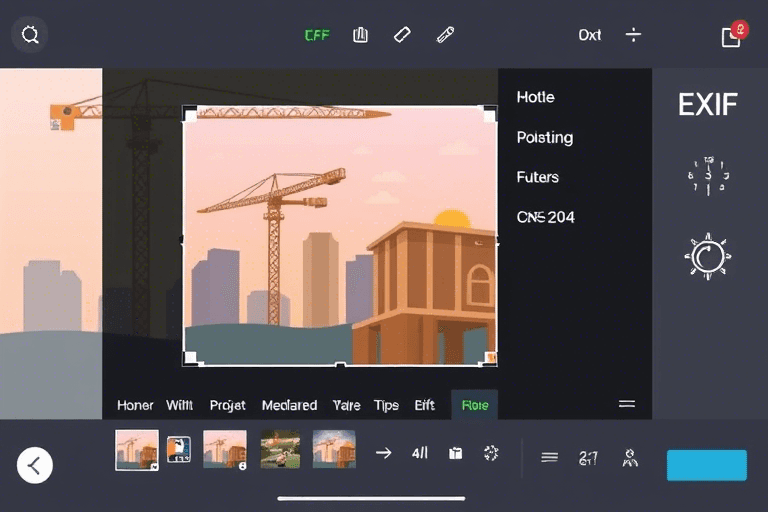Screen dimensions: 768x512
Task: Click the divide symbol next to Oxt
Action: 633,35
